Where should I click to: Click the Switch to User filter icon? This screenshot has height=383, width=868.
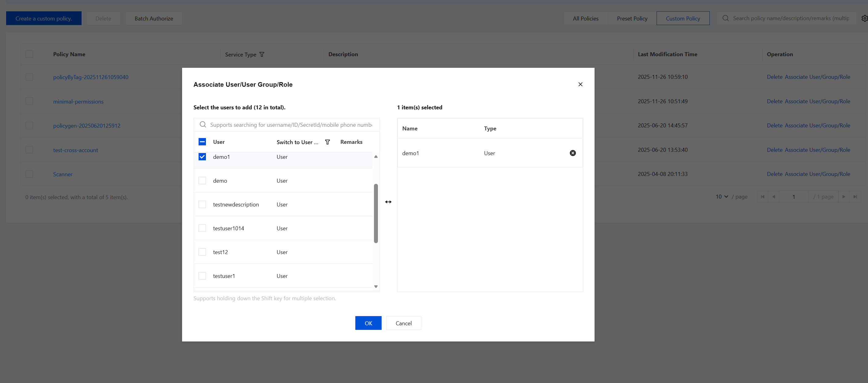coord(327,142)
